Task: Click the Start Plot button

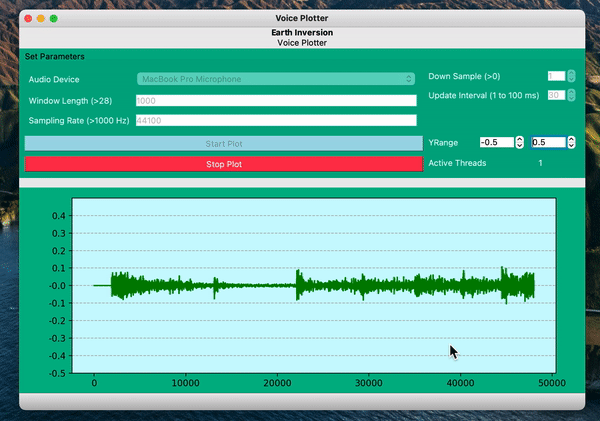Action: tap(224, 144)
